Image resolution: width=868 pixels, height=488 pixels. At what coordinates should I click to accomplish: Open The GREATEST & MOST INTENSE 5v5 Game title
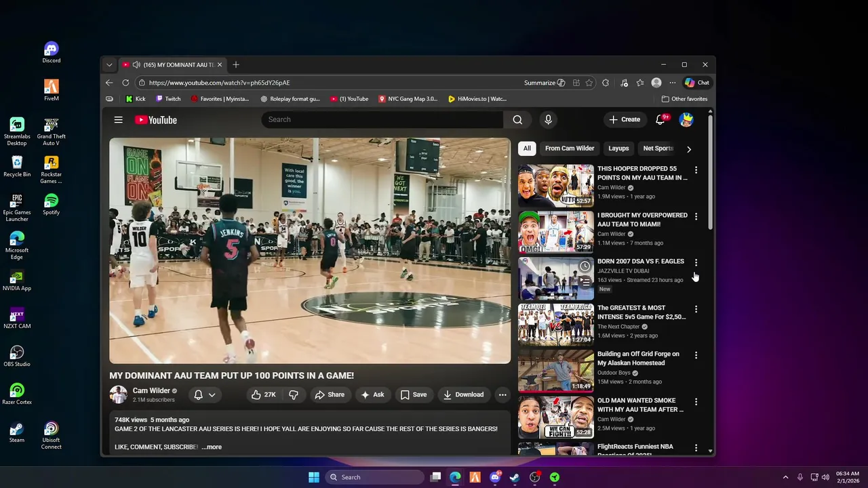[x=642, y=312]
